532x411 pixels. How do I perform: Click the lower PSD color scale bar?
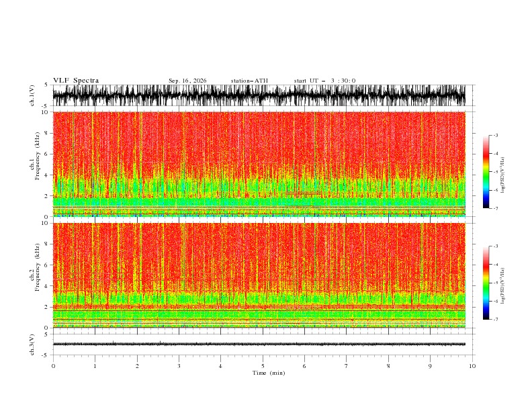(x=486, y=283)
